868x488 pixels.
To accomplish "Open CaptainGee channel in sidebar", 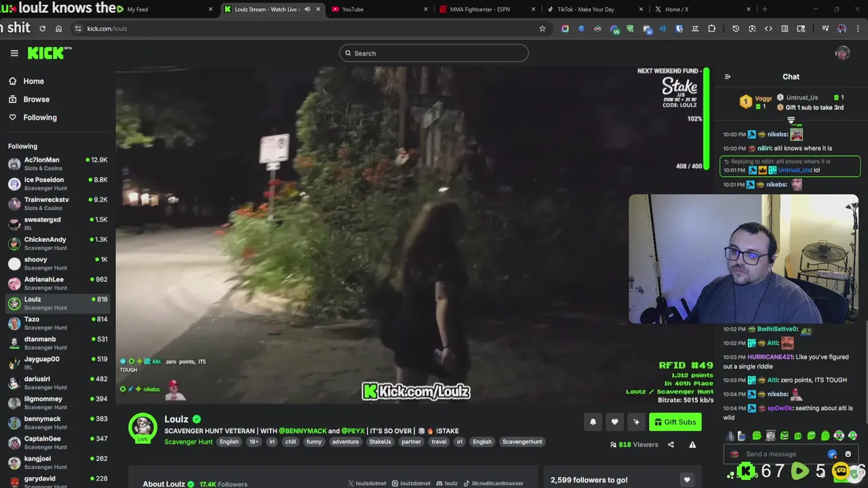I will pyautogui.click(x=58, y=443).
